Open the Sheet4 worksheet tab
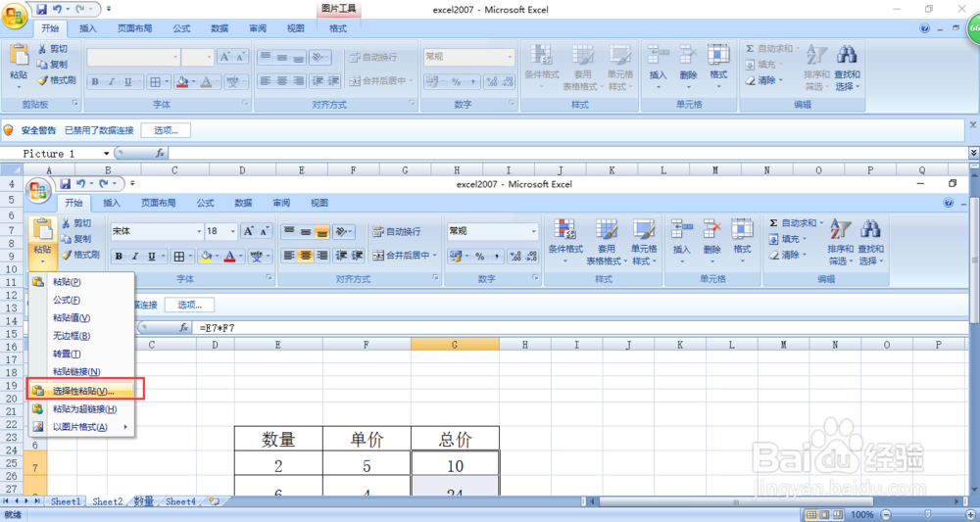The width and height of the screenshot is (980, 522). coord(181,500)
